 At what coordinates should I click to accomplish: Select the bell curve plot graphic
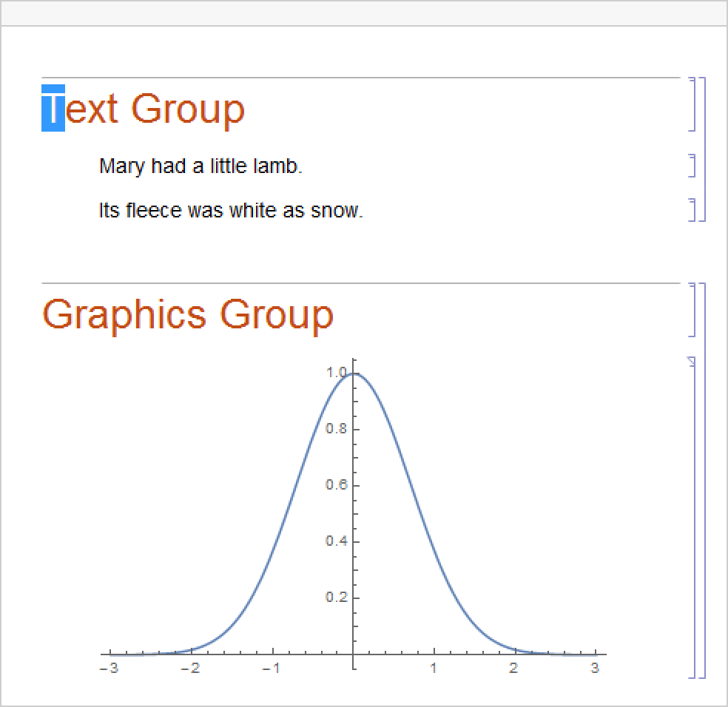pyautogui.click(x=354, y=518)
